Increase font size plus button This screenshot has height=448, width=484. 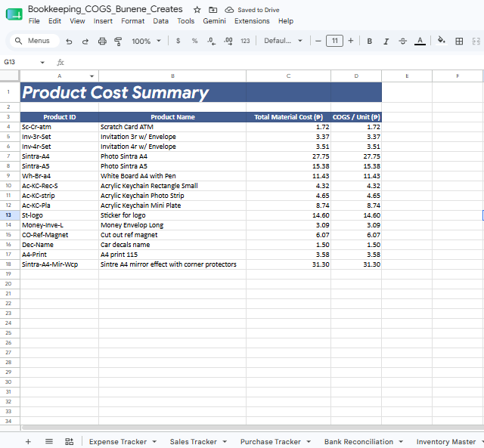click(351, 41)
